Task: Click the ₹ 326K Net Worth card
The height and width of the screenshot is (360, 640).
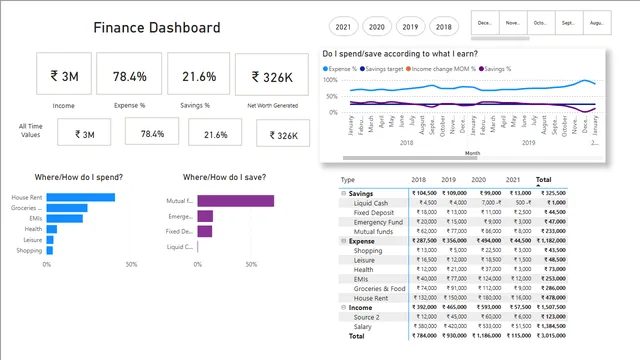Action: pos(272,74)
